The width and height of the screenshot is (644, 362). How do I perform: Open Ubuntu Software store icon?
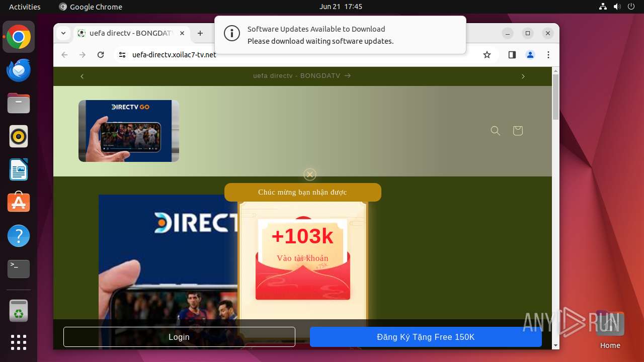[19, 203]
